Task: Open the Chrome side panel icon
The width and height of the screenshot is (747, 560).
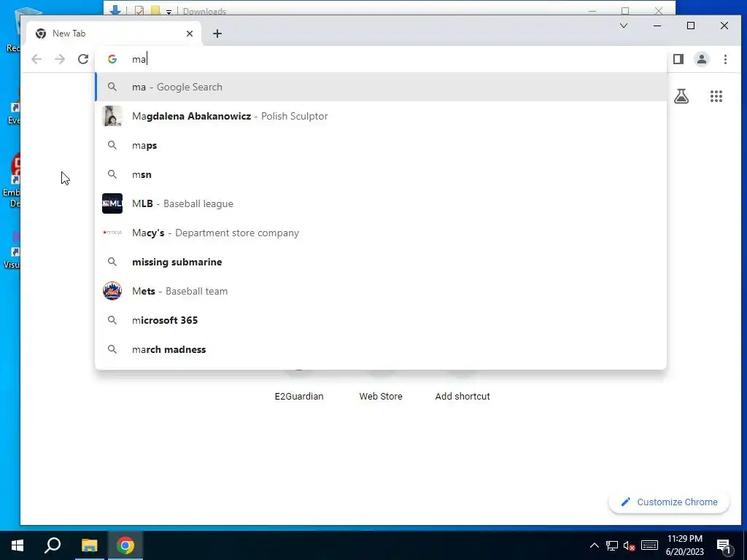Action: (678, 59)
